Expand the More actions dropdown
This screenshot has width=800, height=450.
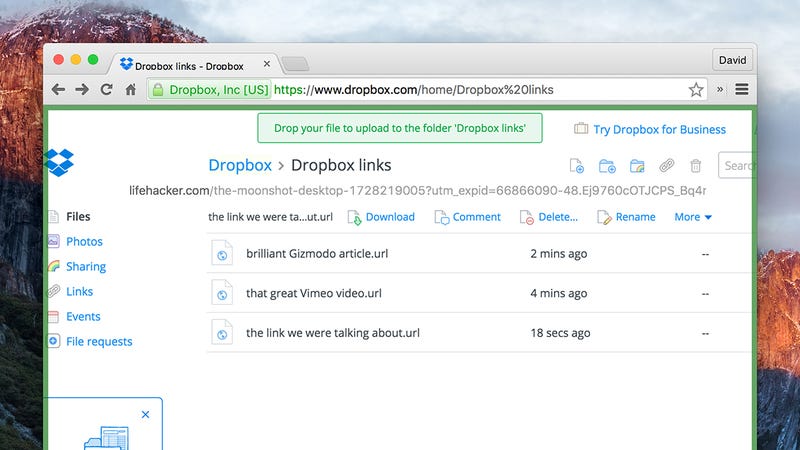point(693,217)
